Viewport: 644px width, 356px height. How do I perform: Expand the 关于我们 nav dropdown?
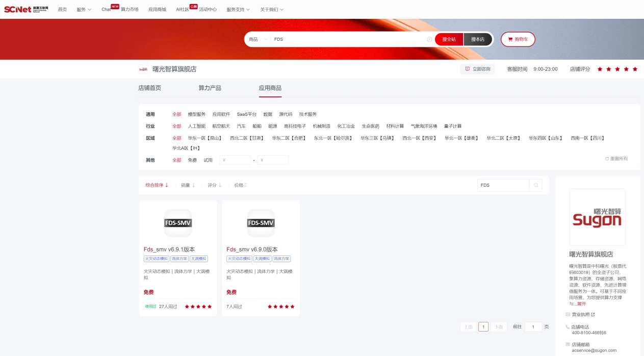tap(272, 9)
